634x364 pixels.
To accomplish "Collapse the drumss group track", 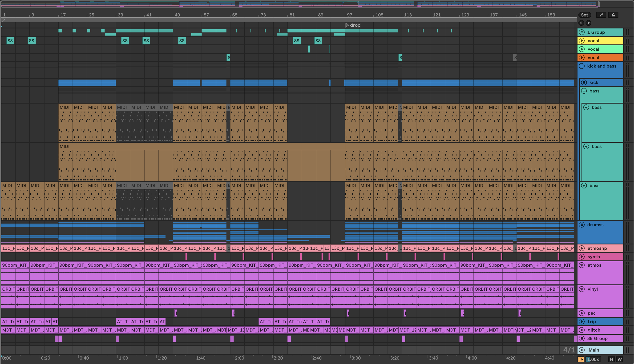I will click(582, 225).
